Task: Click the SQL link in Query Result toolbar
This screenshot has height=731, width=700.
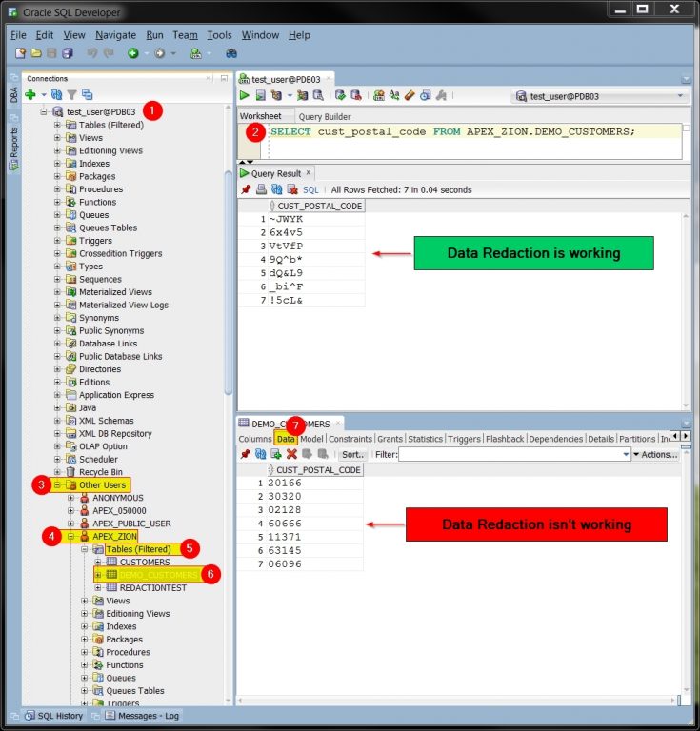Action: [x=310, y=189]
